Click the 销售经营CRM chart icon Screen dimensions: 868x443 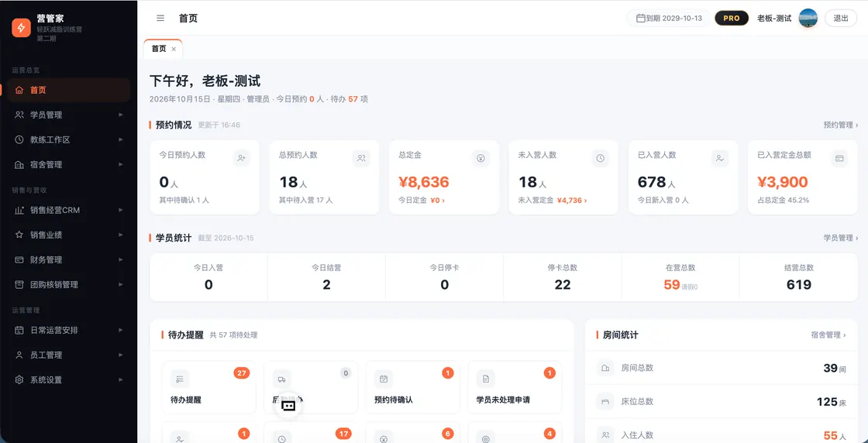point(19,210)
